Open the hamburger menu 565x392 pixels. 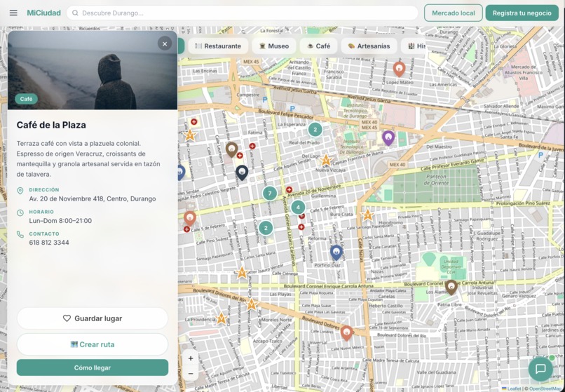(x=13, y=13)
